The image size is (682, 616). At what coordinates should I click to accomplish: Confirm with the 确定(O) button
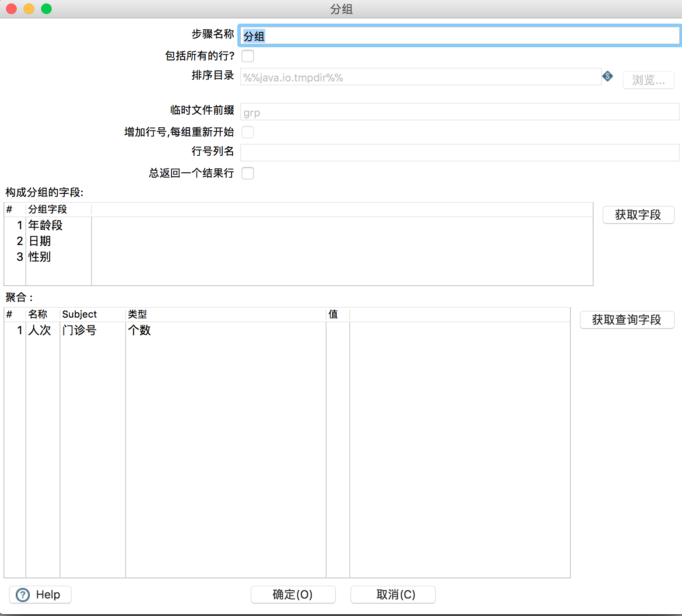(x=293, y=595)
